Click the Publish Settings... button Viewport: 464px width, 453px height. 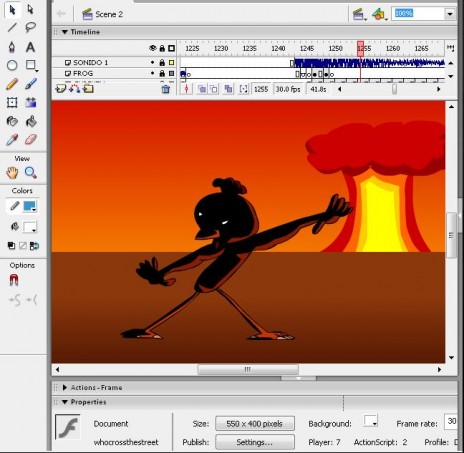point(255,442)
